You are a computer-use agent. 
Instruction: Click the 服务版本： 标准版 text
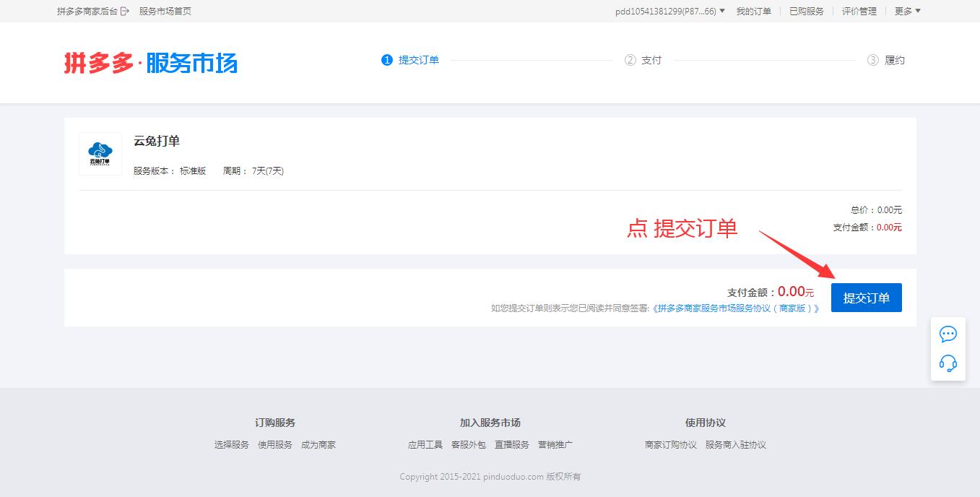(170, 171)
